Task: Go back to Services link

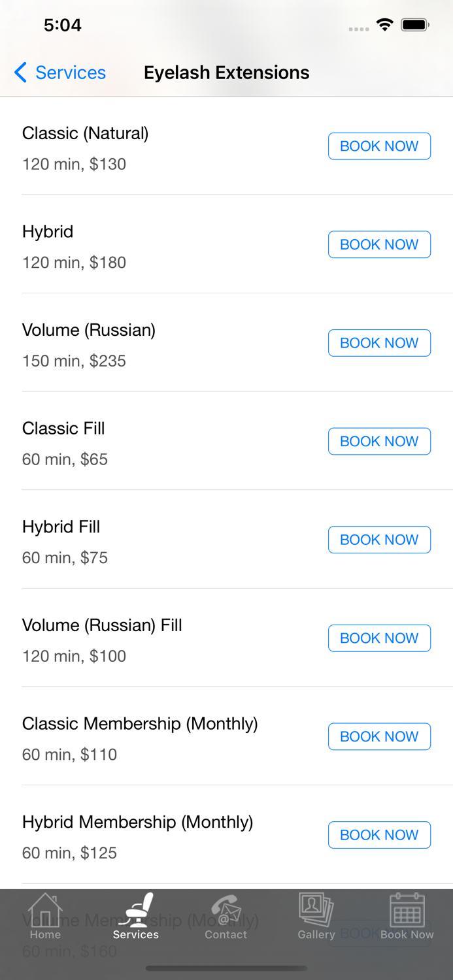Action: click(x=70, y=73)
